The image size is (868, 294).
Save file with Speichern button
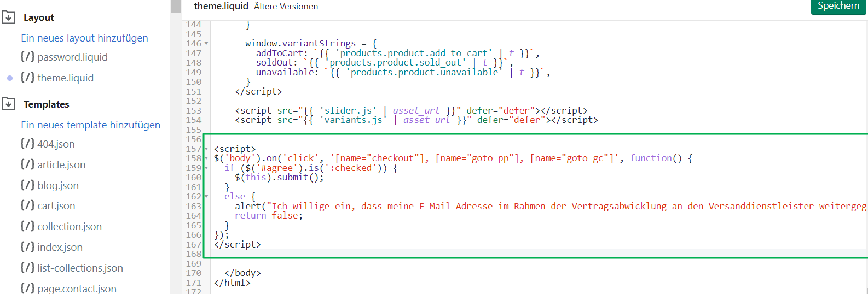pyautogui.click(x=838, y=6)
